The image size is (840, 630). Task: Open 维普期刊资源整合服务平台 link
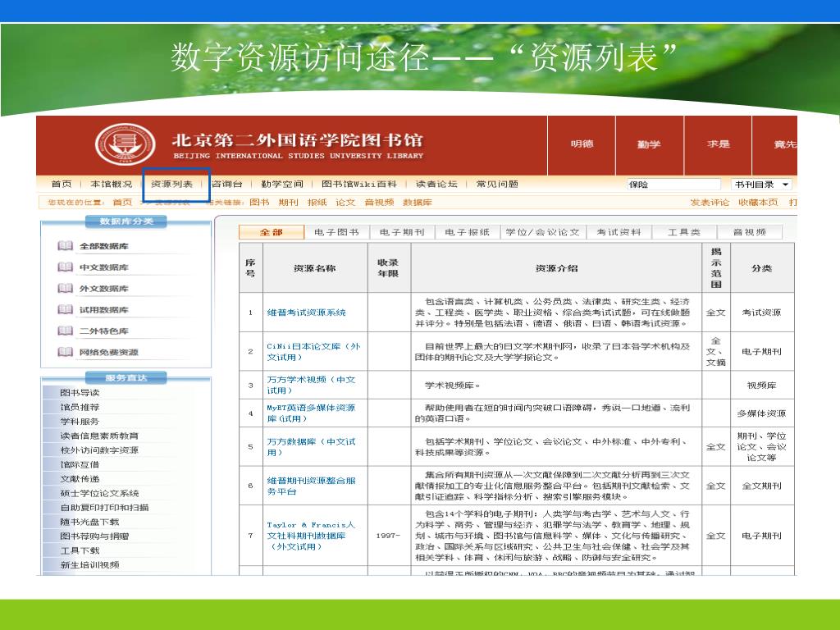[x=311, y=486]
